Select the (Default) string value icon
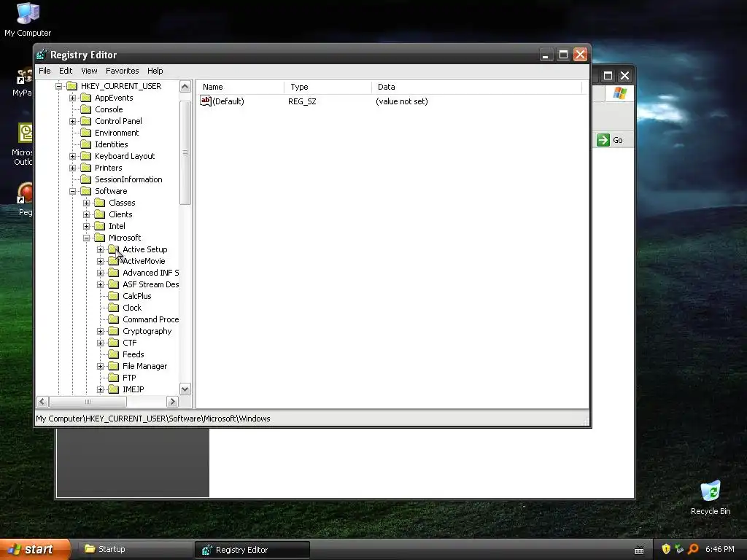The height and width of the screenshot is (560, 747). [205, 101]
